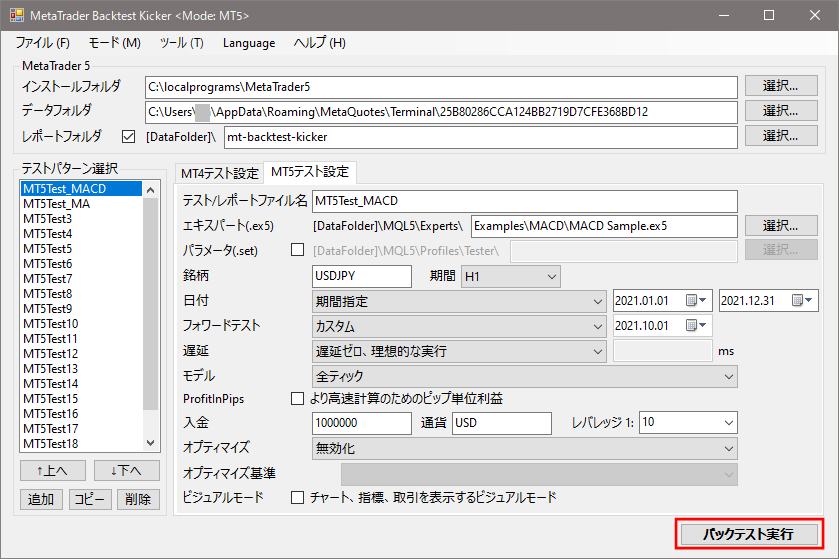
Task: Click the mt-backtest-kicker report folder field
Action: pos(480,137)
